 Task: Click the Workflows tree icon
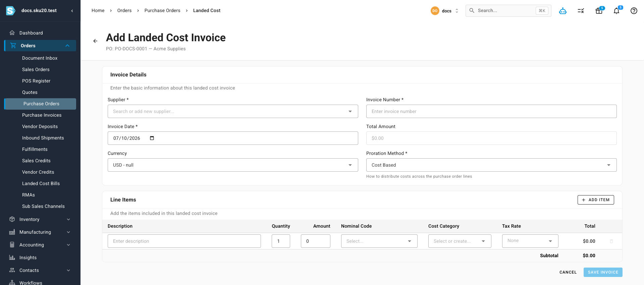(12, 283)
